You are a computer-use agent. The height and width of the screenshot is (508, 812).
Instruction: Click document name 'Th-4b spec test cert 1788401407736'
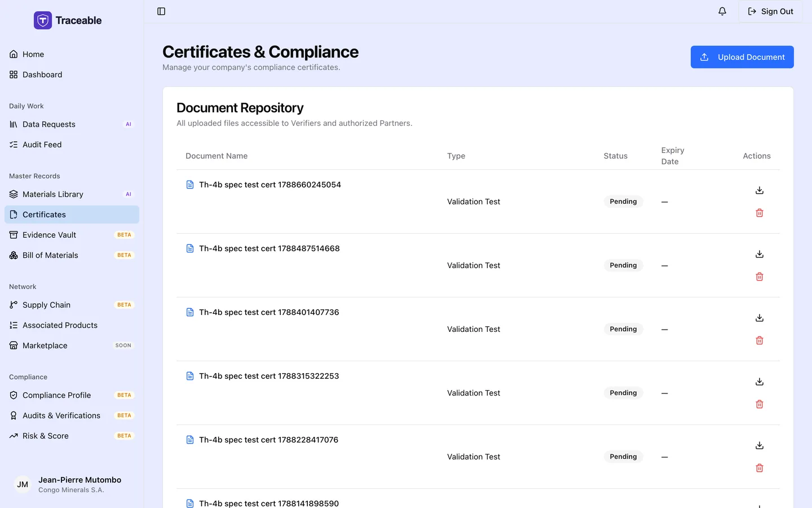(x=269, y=312)
